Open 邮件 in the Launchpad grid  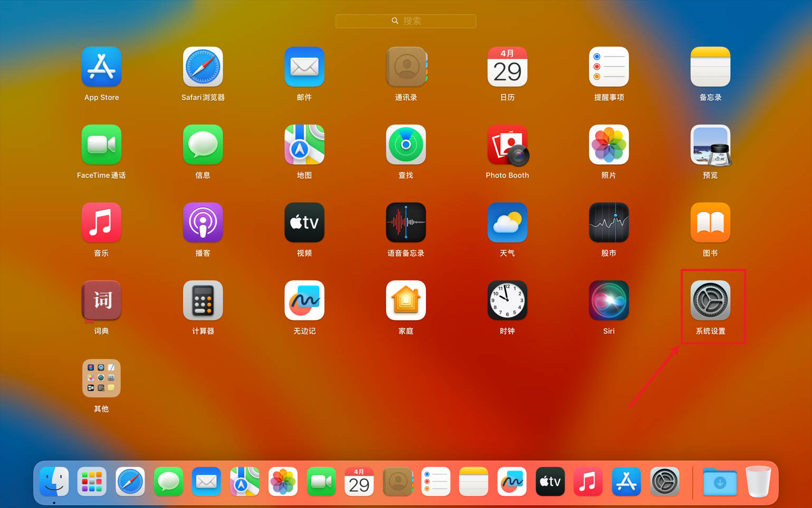304,67
